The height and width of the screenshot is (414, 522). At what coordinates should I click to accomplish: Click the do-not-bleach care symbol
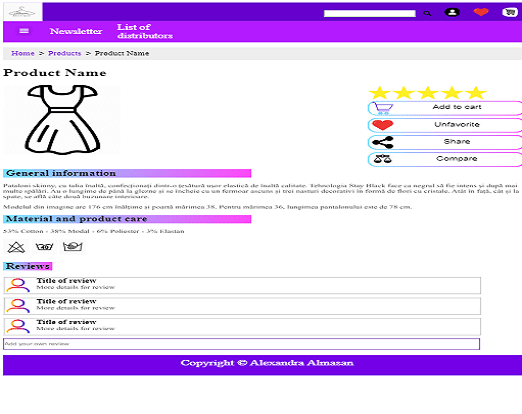pyautogui.click(x=16, y=247)
